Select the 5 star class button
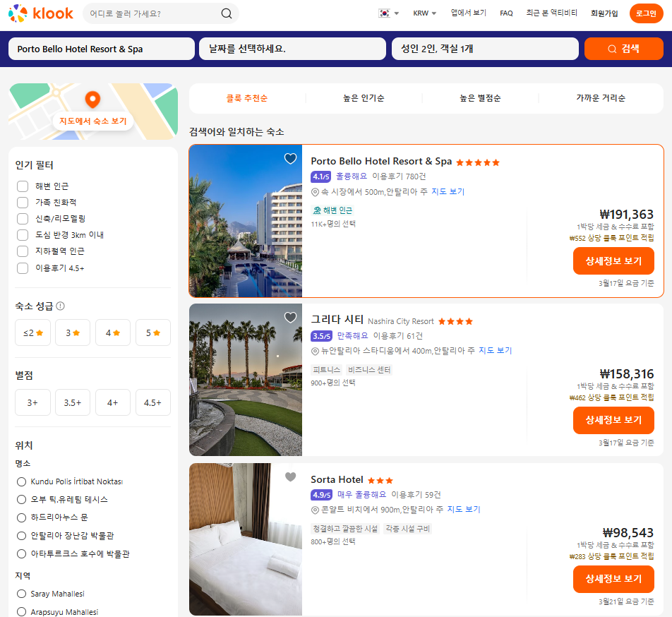 coord(153,333)
